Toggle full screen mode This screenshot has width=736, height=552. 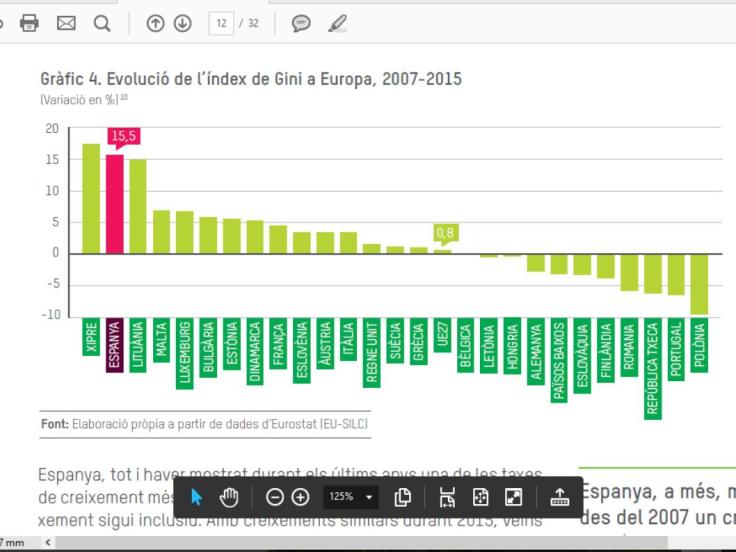pyautogui.click(x=513, y=497)
